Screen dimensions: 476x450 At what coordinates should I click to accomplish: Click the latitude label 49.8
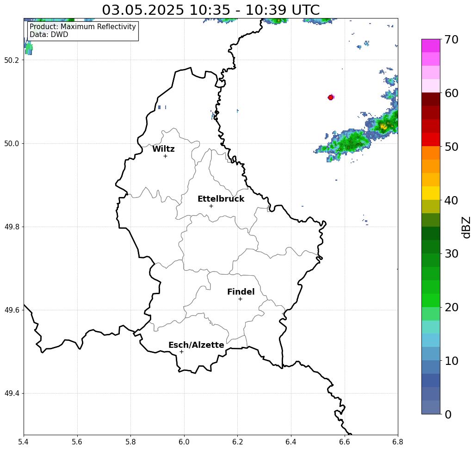pyautogui.click(x=12, y=227)
